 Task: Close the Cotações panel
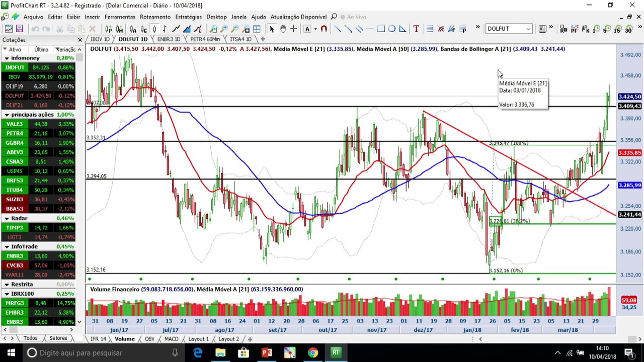(80, 40)
